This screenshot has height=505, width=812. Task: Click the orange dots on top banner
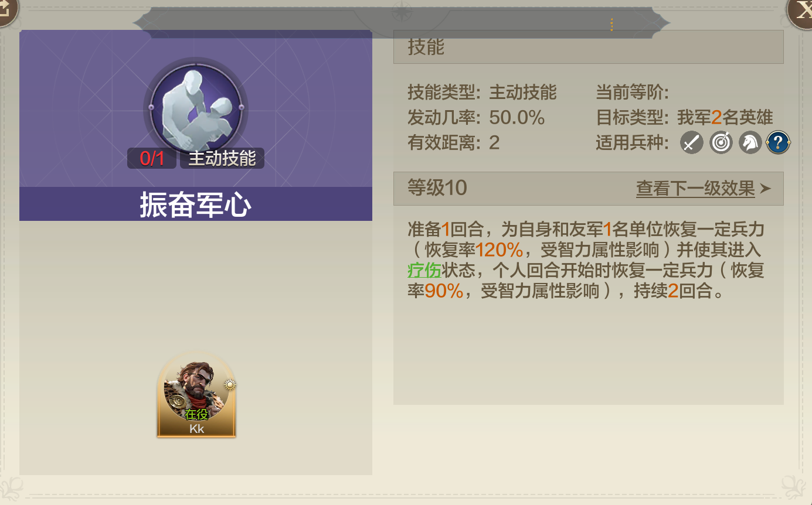point(611,25)
